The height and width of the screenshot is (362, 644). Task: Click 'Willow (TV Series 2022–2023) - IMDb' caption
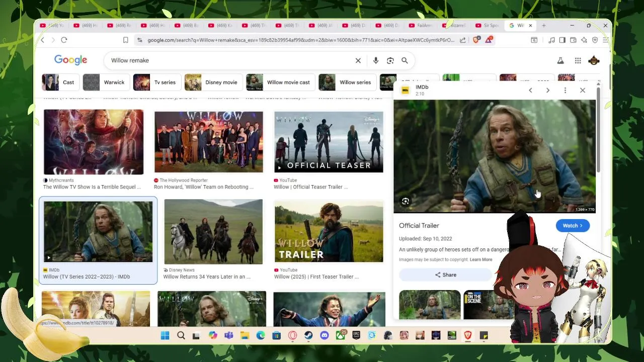click(x=87, y=277)
